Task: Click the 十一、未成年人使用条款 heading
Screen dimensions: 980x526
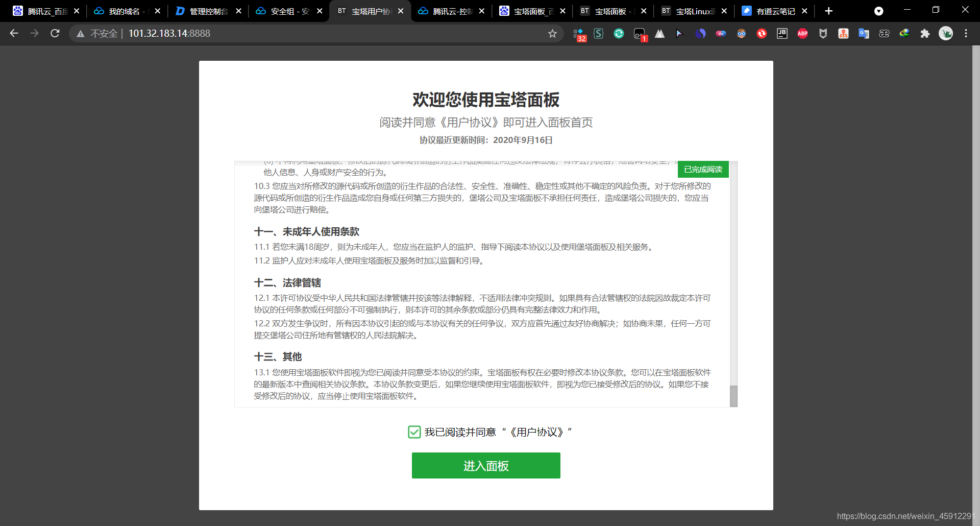Action: tap(306, 232)
